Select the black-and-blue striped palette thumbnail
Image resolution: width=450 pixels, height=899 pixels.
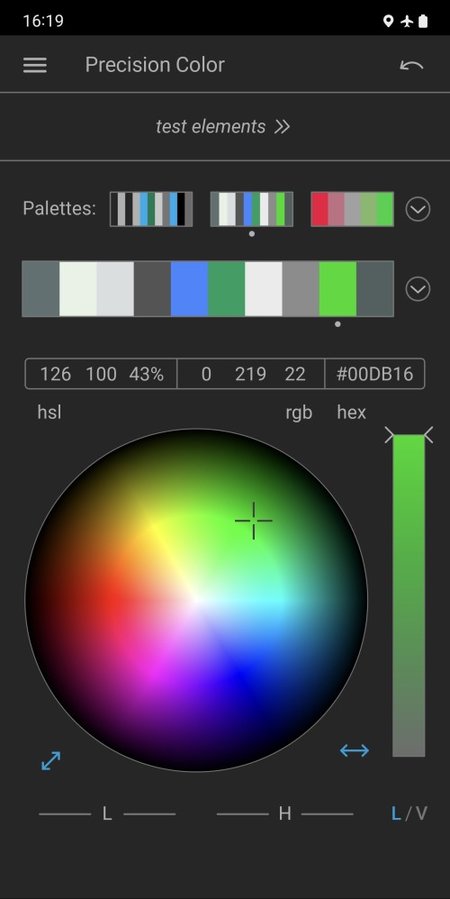click(x=151, y=209)
